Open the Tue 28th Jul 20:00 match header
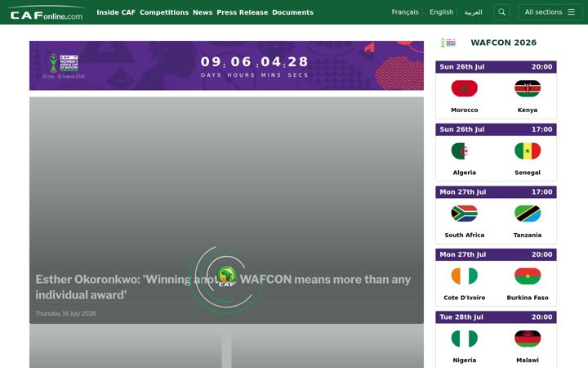This screenshot has height=368, width=588. click(496, 317)
